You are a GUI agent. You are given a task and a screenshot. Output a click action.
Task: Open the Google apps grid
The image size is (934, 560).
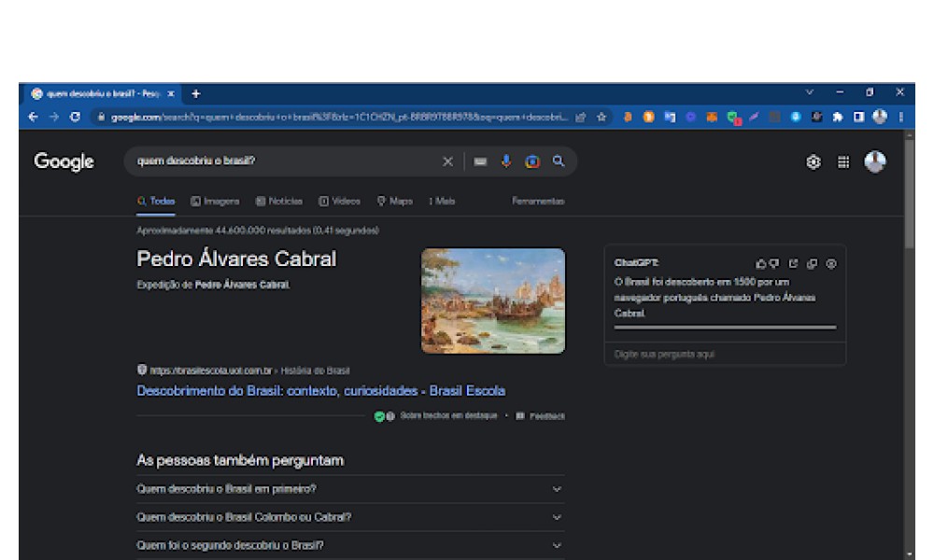843,161
